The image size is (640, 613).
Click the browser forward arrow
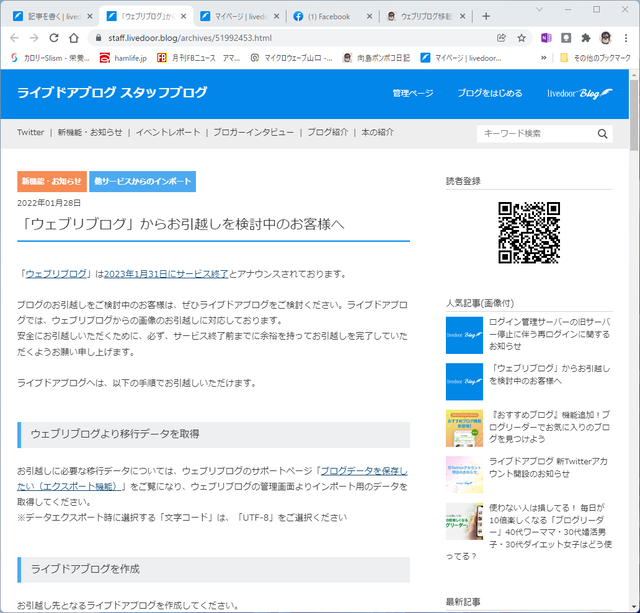[x=34, y=38]
